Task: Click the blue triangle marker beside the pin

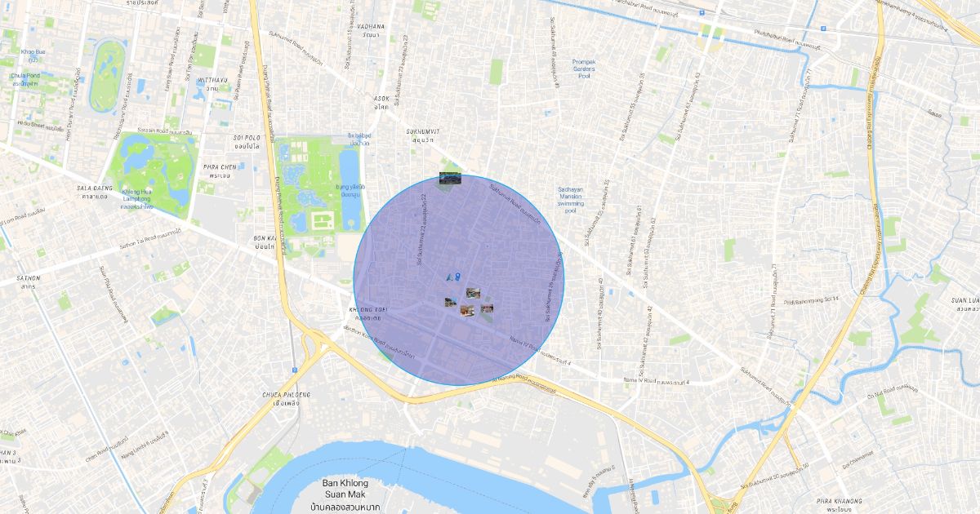Action: [x=448, y=278]
